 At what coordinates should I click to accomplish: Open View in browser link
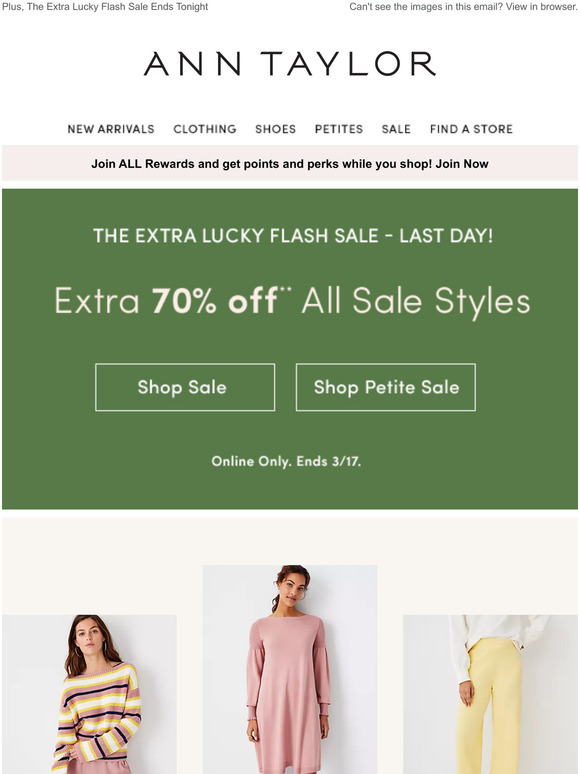coord(541,7)
